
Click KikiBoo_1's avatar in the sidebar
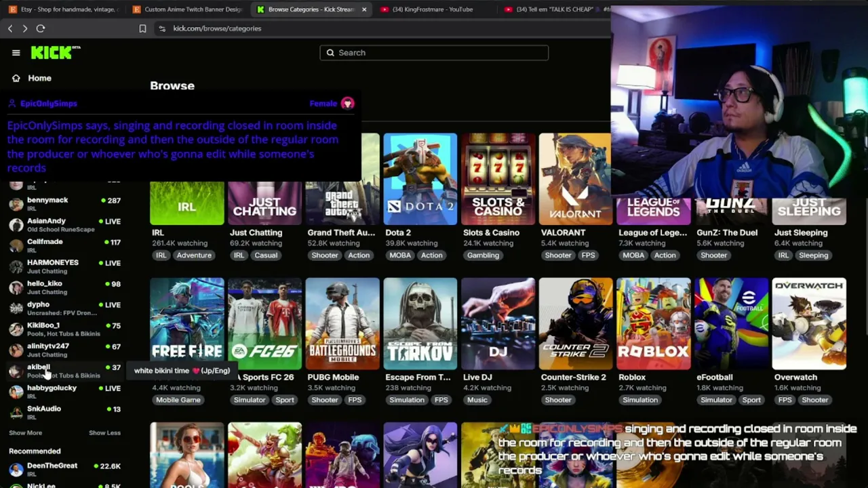(x=16, y=329)
